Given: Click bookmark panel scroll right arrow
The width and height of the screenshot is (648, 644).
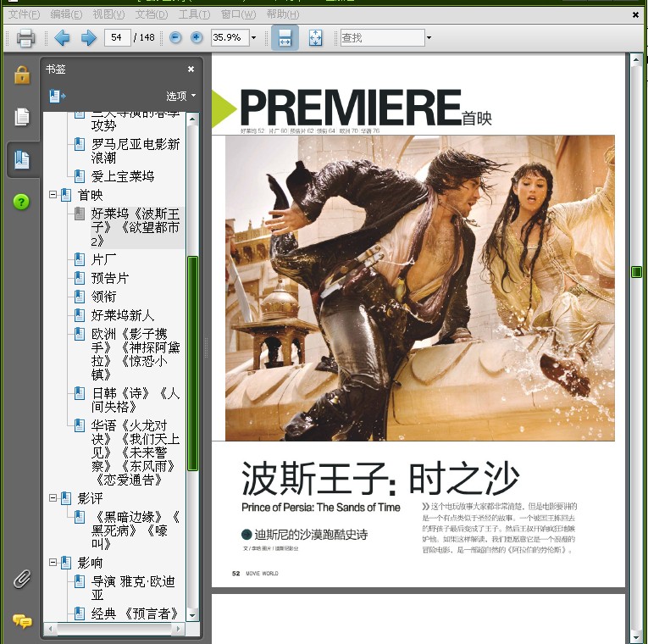Looking at the screenshot, I should click(178, 629).
